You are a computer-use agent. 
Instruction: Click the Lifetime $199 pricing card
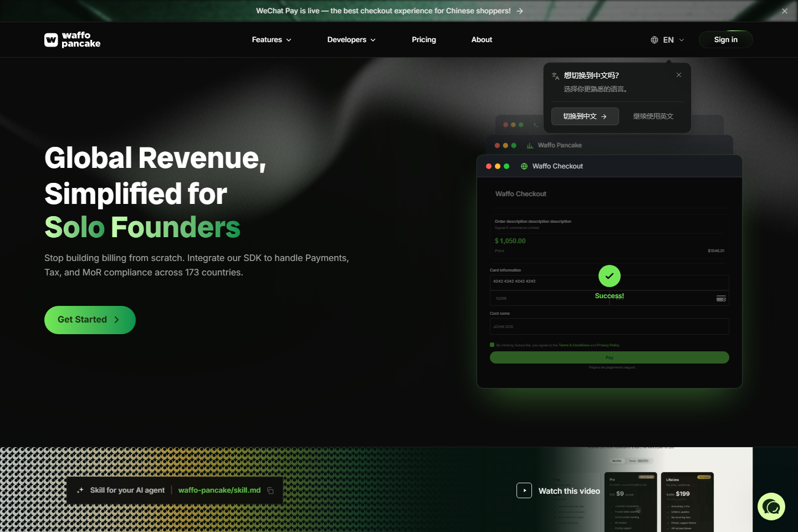687,502
